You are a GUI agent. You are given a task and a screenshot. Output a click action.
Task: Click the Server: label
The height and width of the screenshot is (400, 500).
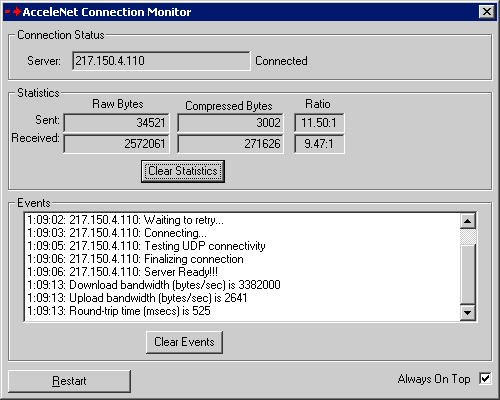click(x=44, y=61)
